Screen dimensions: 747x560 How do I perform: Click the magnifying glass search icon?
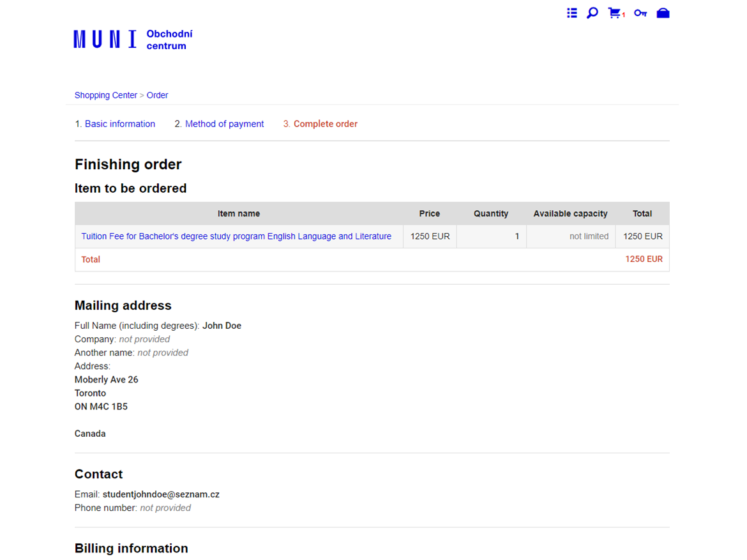click(x=592, y=13)
